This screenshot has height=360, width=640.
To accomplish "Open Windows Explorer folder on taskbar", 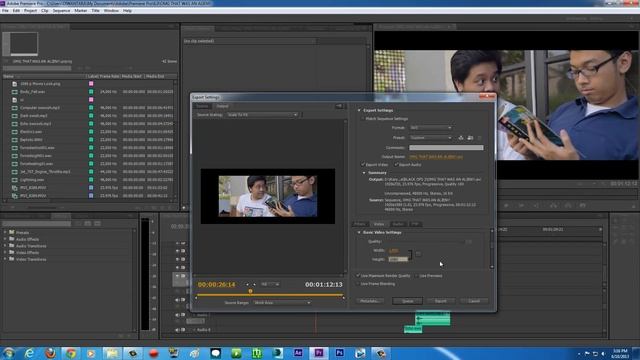I will click(112, 353).
